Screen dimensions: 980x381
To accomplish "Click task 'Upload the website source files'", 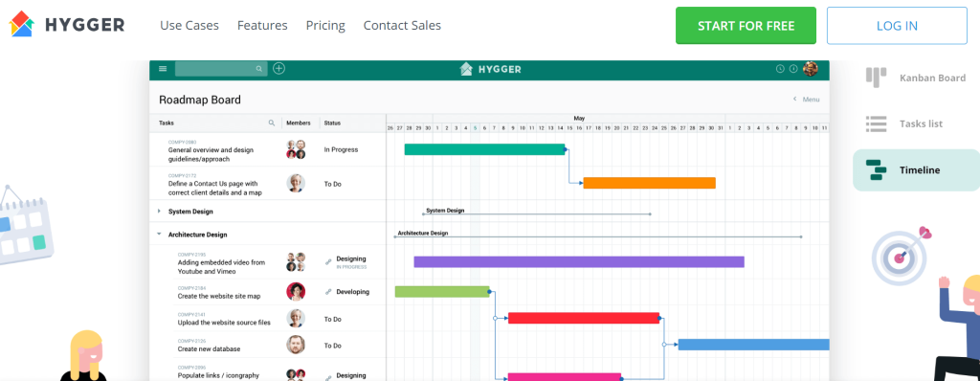I will [224, 323].
